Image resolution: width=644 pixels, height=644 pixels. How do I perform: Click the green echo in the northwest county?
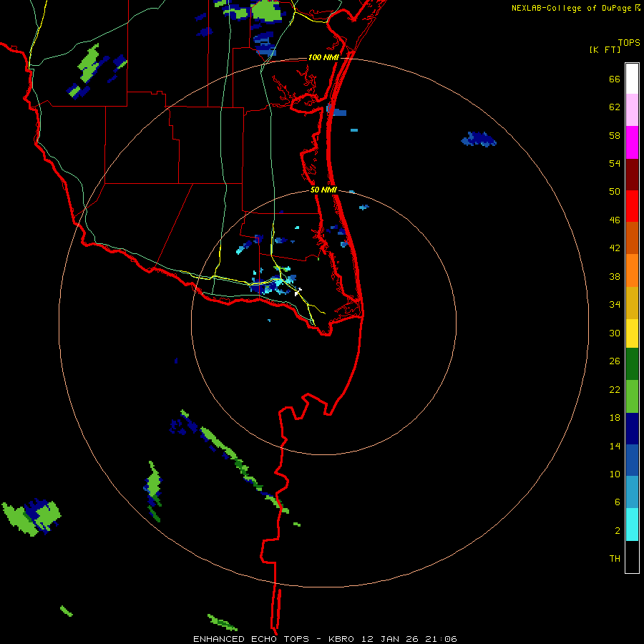pyautogui.click(x=89, y=64)
